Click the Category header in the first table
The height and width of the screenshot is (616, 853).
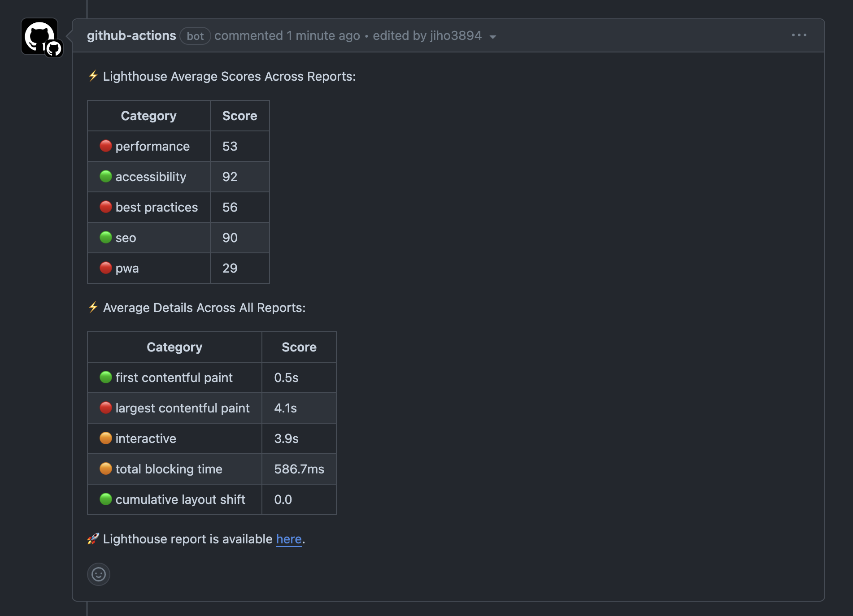148,116
